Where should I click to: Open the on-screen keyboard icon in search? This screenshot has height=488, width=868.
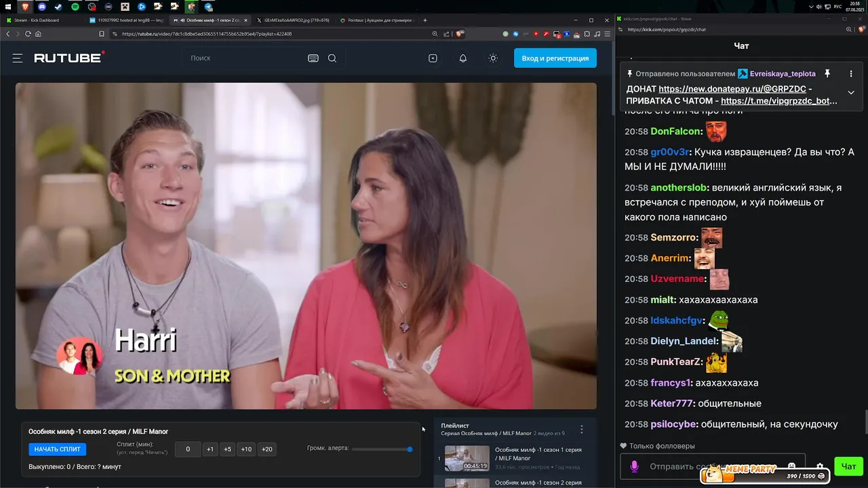coord(313,58)
